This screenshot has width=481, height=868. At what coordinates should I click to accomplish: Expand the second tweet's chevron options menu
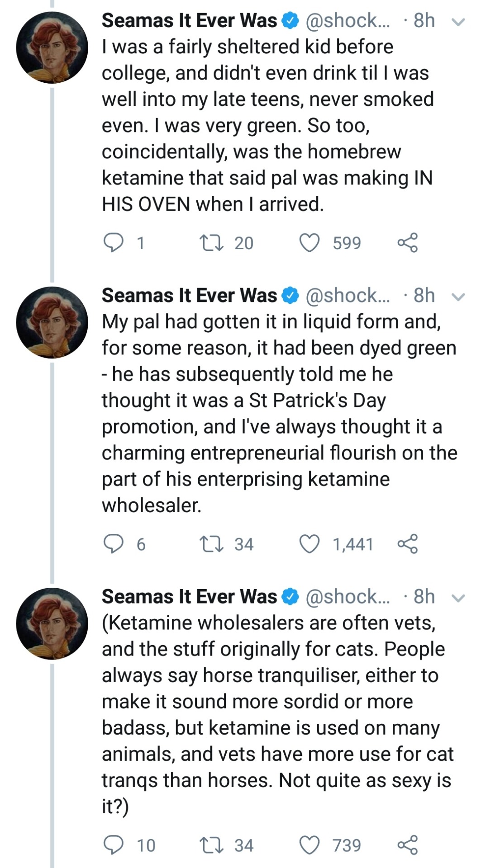pos(458,297)
